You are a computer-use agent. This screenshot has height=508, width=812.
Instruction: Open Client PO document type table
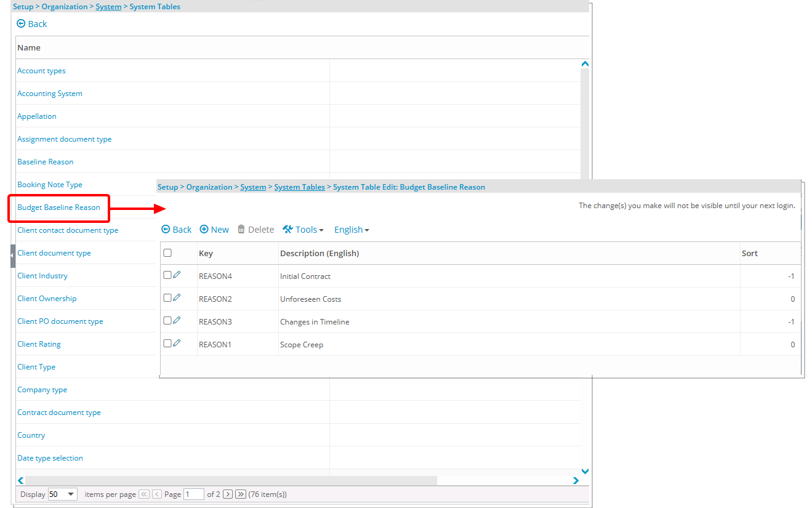pos(60,321)
